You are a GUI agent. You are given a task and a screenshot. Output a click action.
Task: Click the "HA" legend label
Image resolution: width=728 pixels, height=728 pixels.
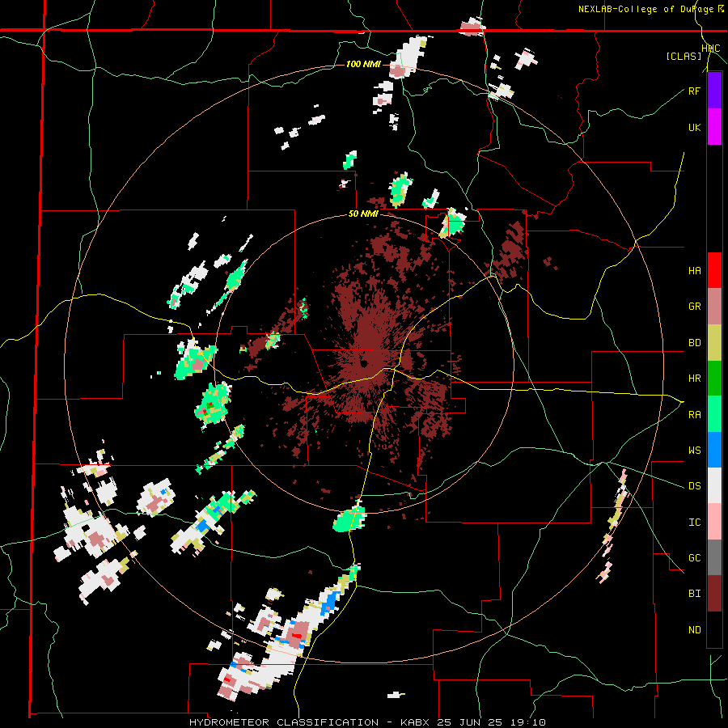[694, 271]
